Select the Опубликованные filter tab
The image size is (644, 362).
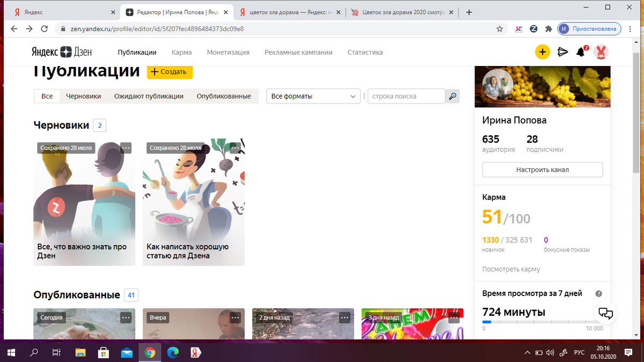[224, 97]
